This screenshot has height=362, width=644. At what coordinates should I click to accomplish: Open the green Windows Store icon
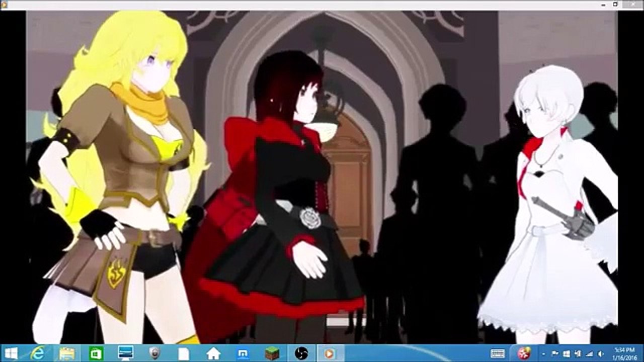[96, 353]
